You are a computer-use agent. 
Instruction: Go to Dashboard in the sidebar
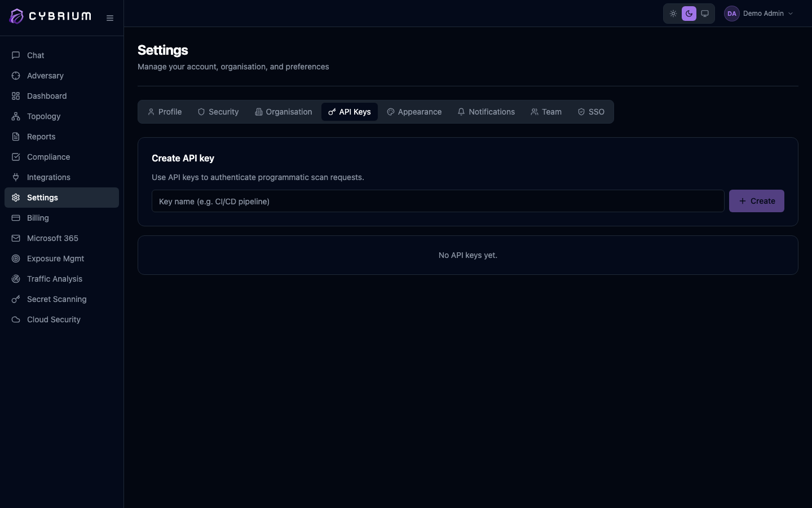click(x=61, y=96)
